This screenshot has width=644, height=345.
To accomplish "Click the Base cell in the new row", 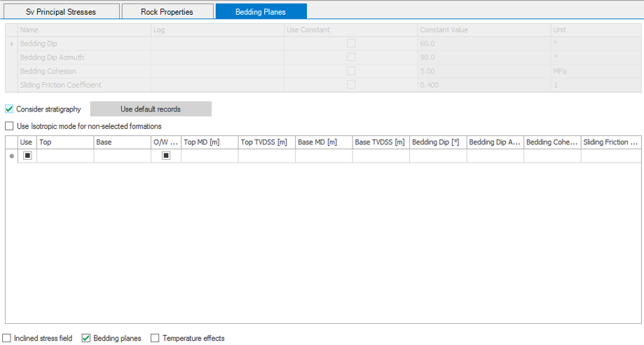I will click(122, 156).
